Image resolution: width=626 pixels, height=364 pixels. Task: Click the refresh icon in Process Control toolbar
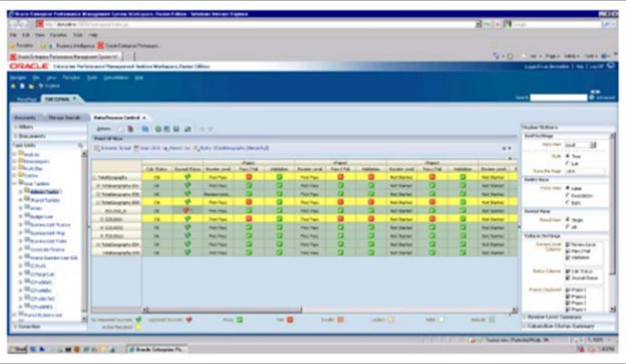point(188,129)
